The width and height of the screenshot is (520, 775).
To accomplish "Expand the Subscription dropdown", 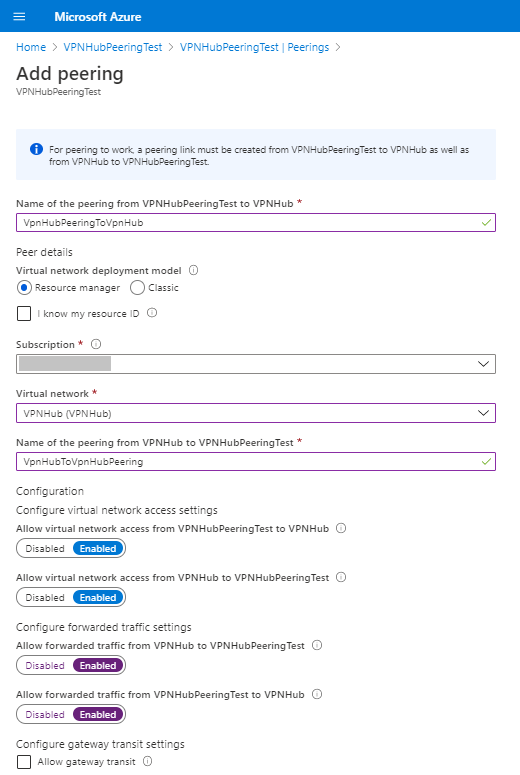I will click(x=256, y=364).
